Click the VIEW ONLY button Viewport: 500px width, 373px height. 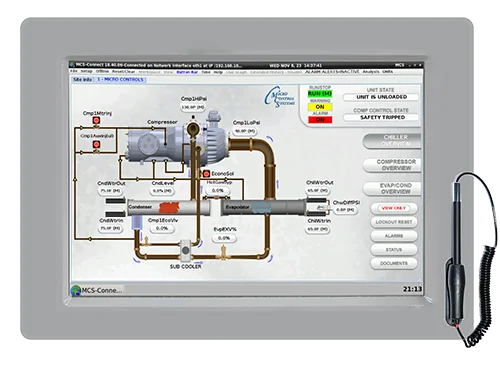[394, 208]
